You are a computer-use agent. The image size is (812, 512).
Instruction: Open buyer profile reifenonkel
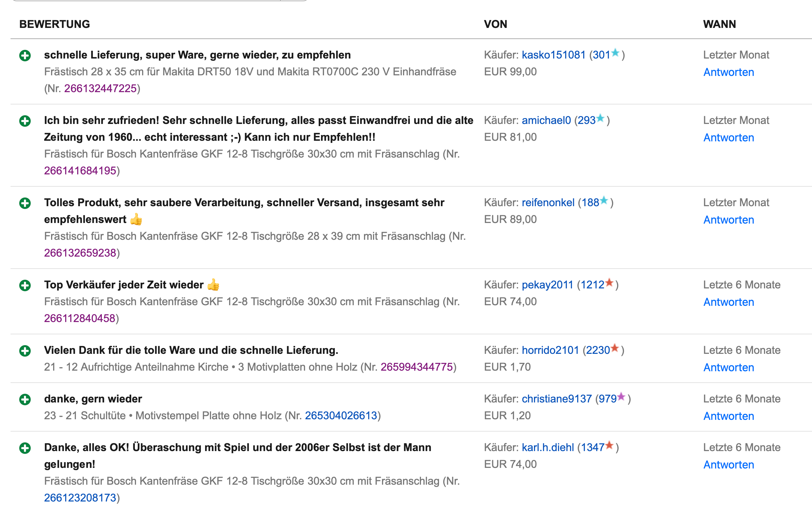pyautogui.click(x=548, y=203)
